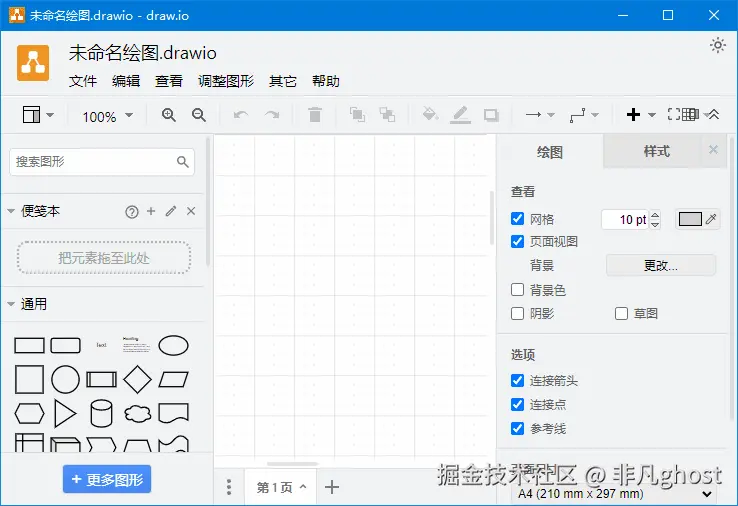
Task: Open the 调整图形 menu
Action: (226, 81)
